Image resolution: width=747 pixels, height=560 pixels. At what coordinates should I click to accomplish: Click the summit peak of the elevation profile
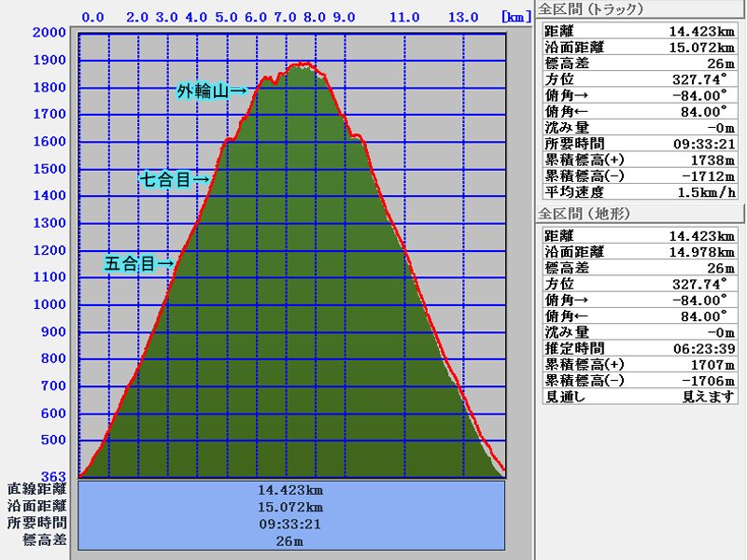[301, 64]
